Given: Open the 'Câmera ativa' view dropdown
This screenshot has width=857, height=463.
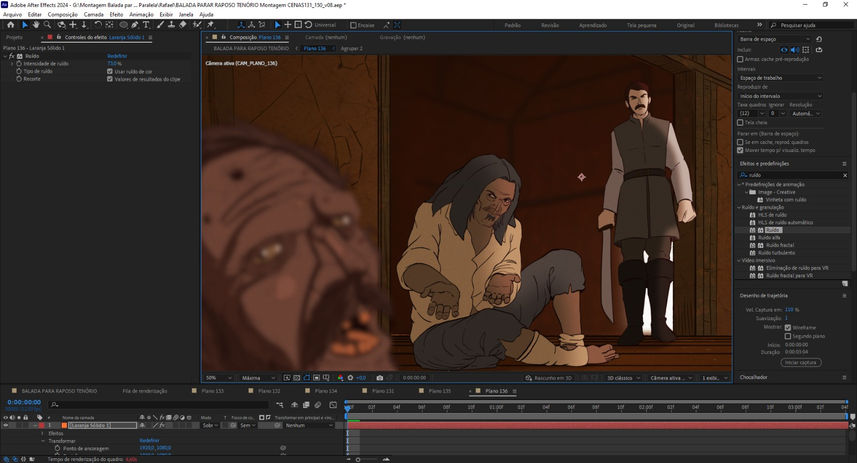Looking at the screenshot, I should [671, 378].
